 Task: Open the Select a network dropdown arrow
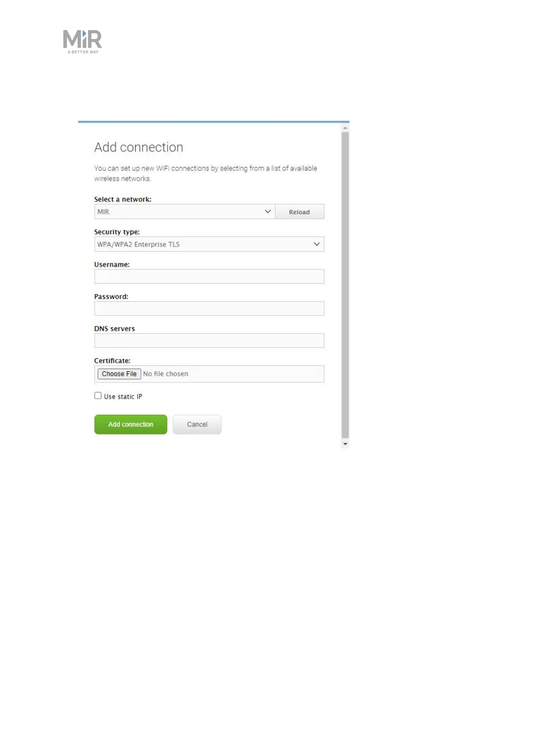click(x=268, y=211)
